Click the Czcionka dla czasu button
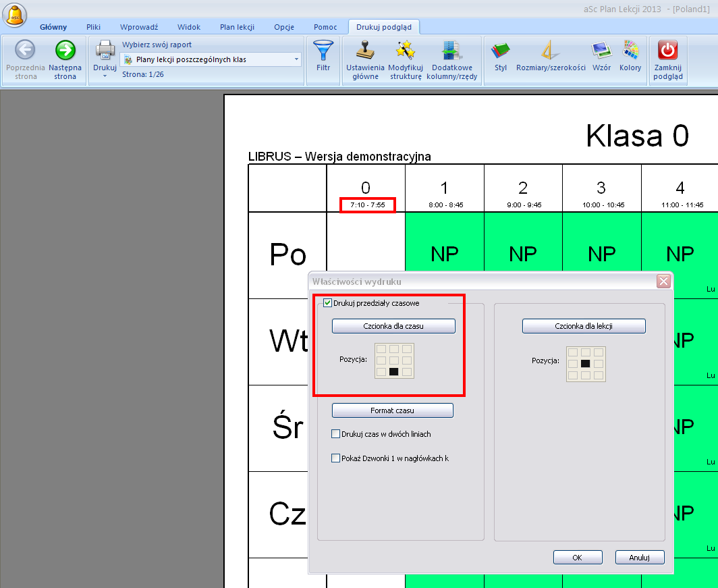718x588 pixels. point(393,326)
